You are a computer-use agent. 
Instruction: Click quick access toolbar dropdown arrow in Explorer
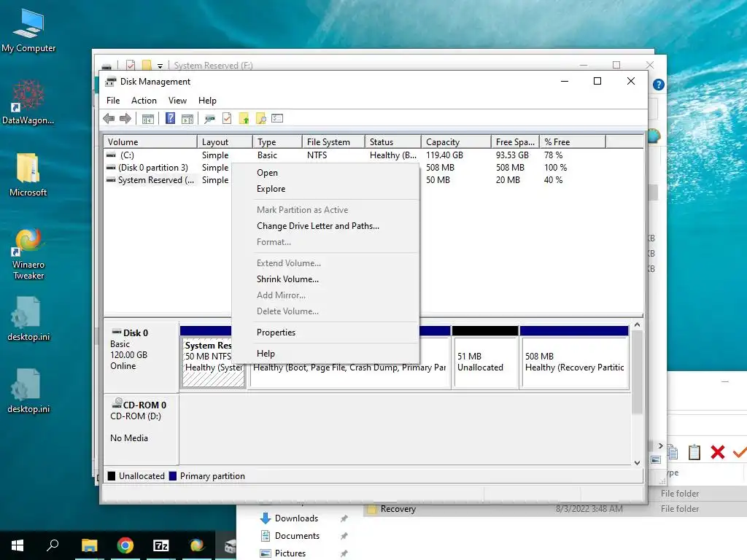pyautogui.click(x=160, y=66)
